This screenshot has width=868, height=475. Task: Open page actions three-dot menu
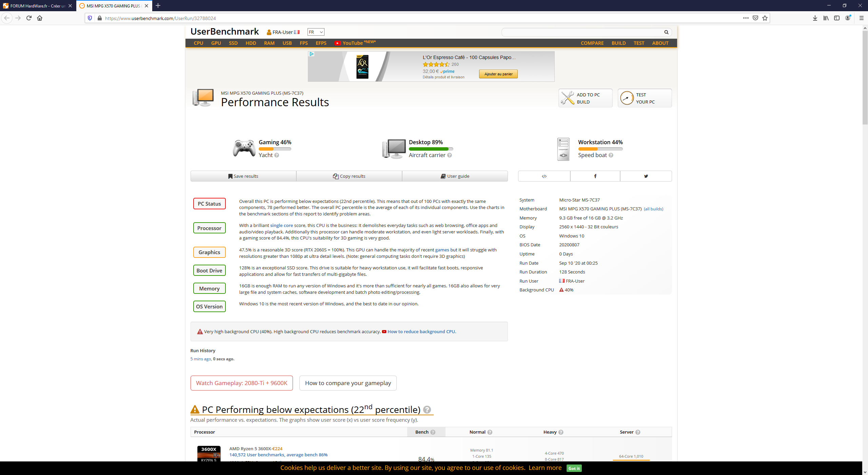coord(746,18)
